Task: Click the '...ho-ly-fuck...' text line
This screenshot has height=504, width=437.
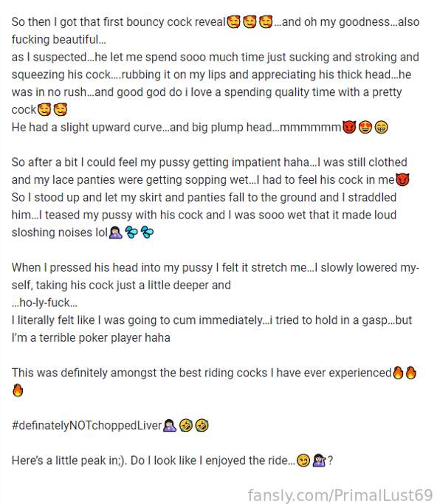Action: click(x=44, y=303)
